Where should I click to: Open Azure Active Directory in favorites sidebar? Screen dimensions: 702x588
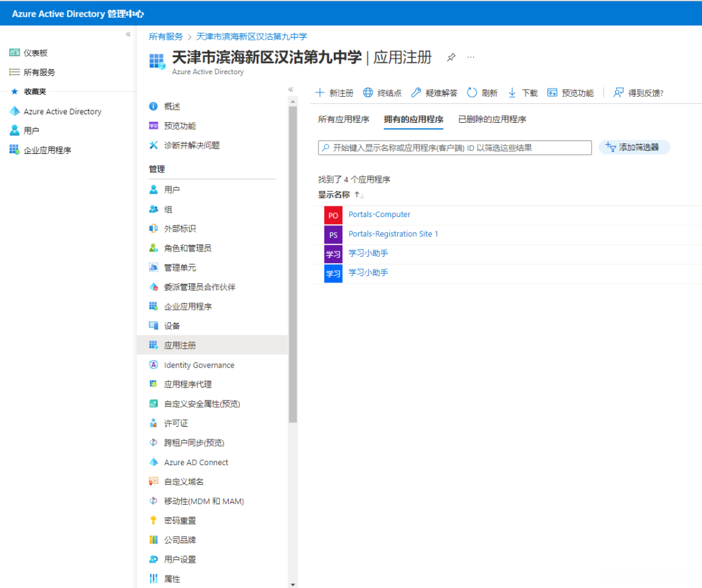pyautogui.click(x=62, y=111)
